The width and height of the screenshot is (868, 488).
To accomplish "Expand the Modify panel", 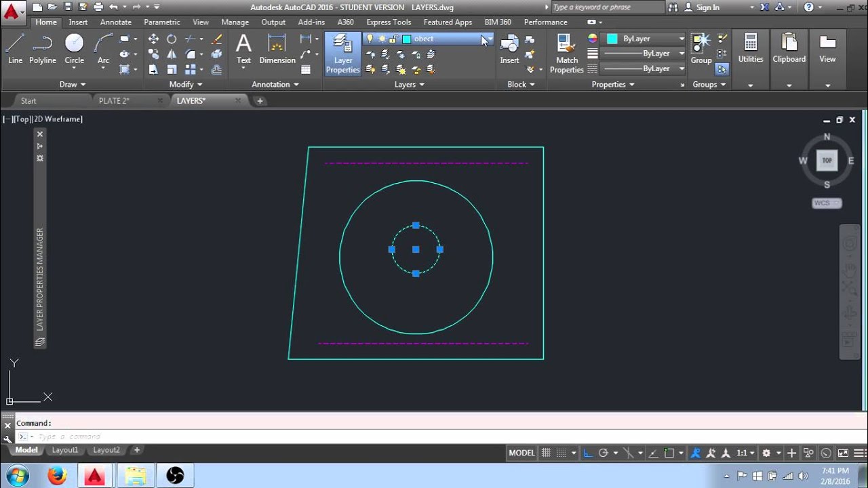I will [x=186, y=85].
